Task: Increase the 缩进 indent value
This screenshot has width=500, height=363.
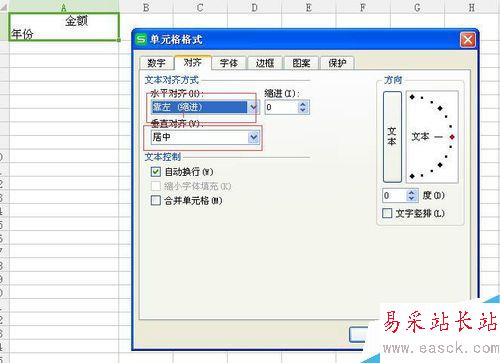Action: click(x=303, y=104)
